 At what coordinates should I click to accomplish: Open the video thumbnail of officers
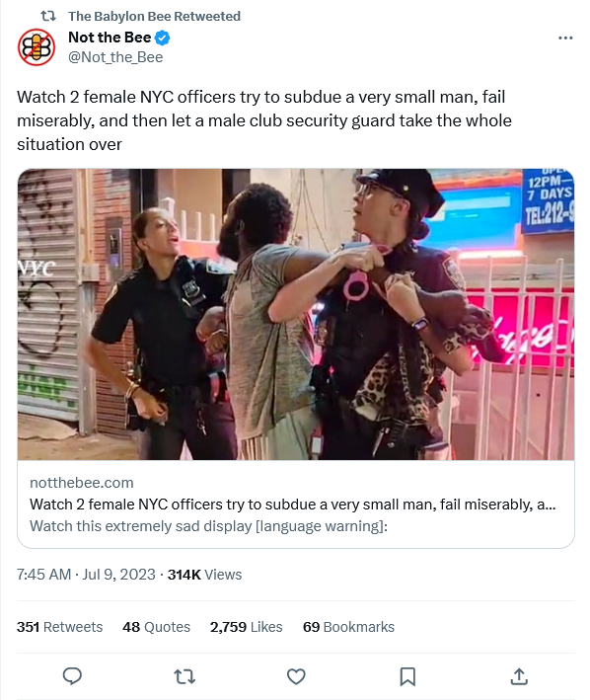(296, 314)
